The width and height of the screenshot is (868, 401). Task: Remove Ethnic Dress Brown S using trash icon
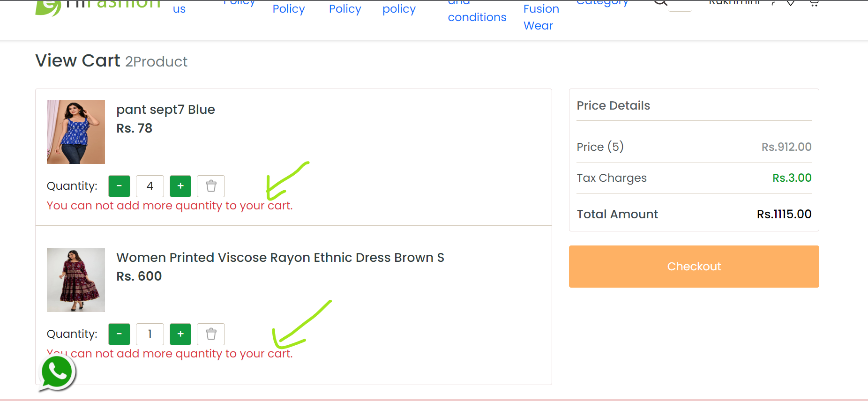click(211, 334)
